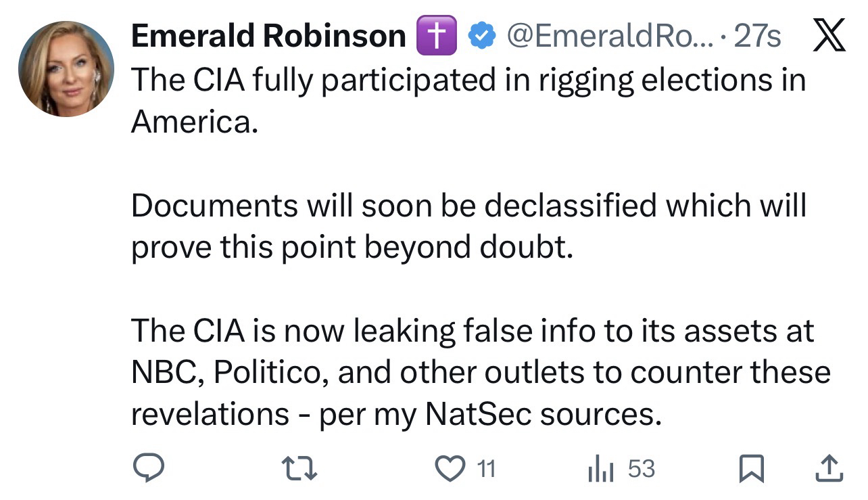Click the sentence about CIA rigging elections
Screen dimensions: 868x500
coord(468,81)
